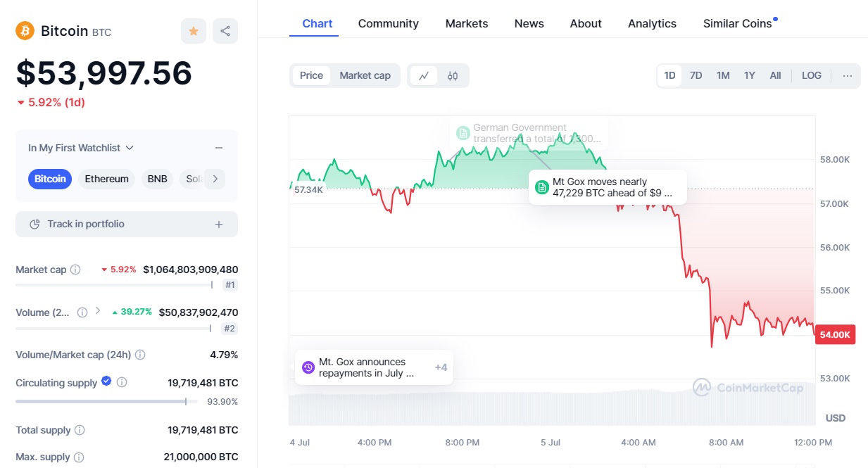Toggle LOG scale on the chart
Screen dimensions: 868x468
pos(812,76)
